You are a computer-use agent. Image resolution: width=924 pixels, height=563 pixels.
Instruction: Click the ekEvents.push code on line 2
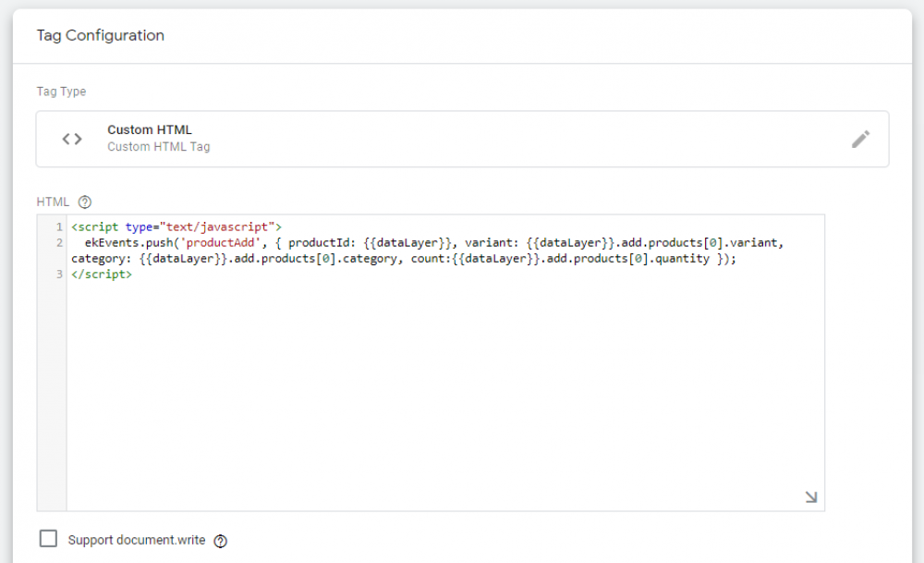129,243
